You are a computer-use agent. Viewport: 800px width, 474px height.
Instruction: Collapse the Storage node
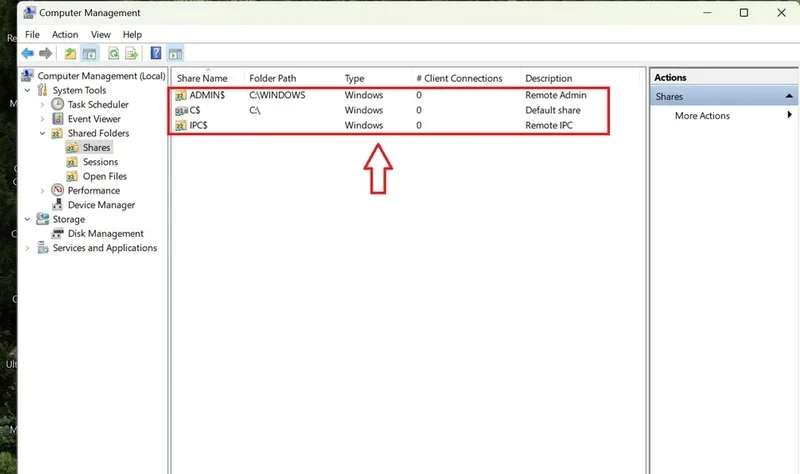tap(28, 219)
